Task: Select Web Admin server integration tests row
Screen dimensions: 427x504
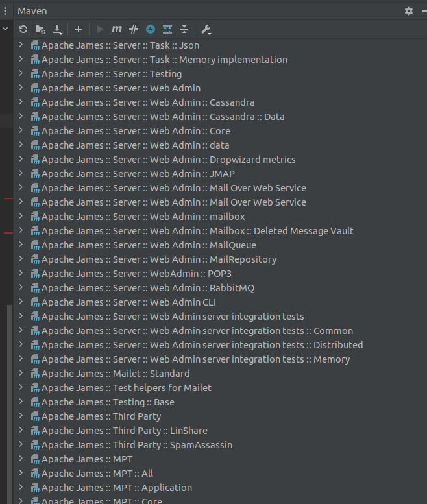Action: pos(220,317)
